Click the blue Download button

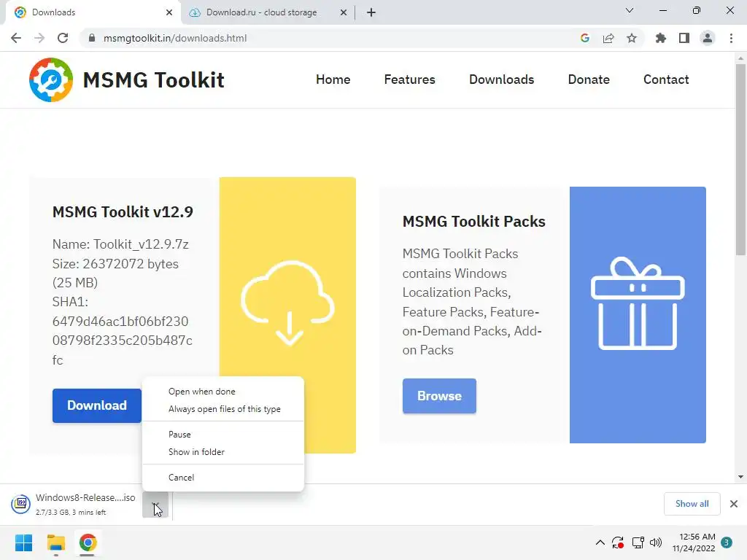click(97, 405)
